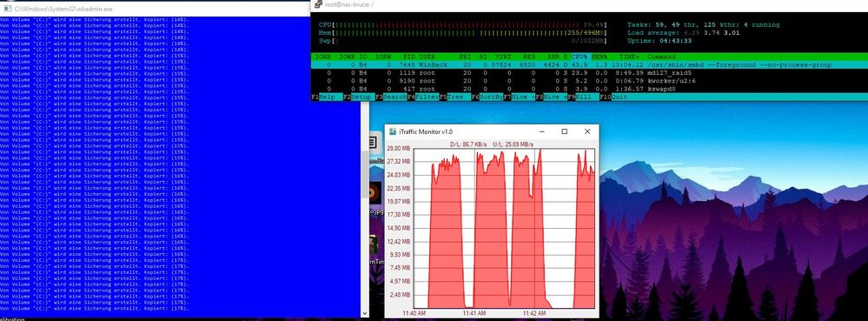This screenshot has height=321, width=868.
Task: Sort htop by MEM% column header
Action: click(599, 57)
